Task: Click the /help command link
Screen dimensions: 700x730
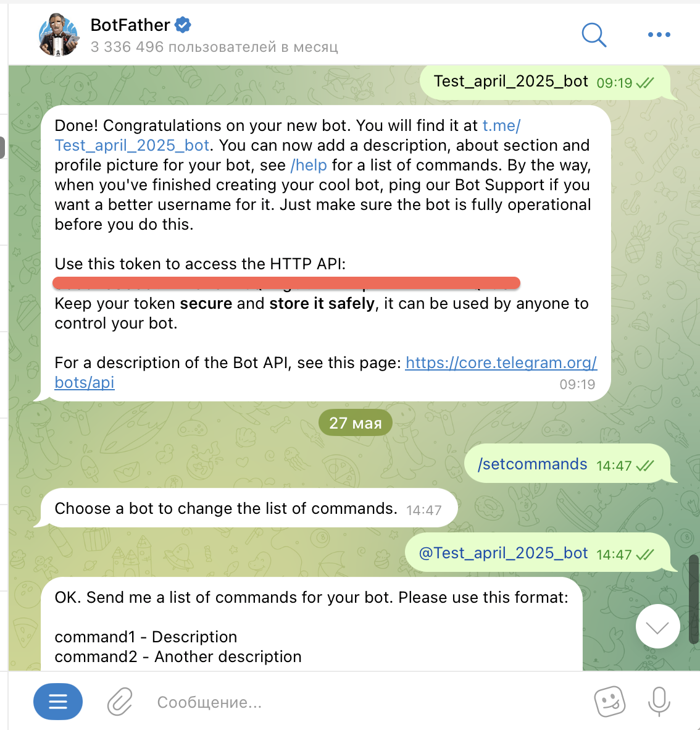Action: pyautogui.click(x=309, y=165)
